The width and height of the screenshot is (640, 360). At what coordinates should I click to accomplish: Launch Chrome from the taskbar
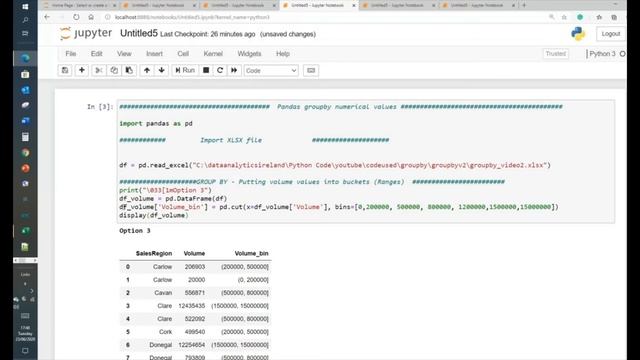pyautogui.click(x=25, y=153)
